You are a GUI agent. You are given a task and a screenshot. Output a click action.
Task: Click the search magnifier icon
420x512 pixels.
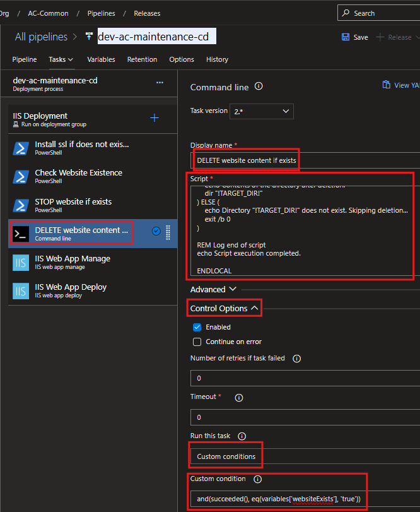click(x=346, y=13)
